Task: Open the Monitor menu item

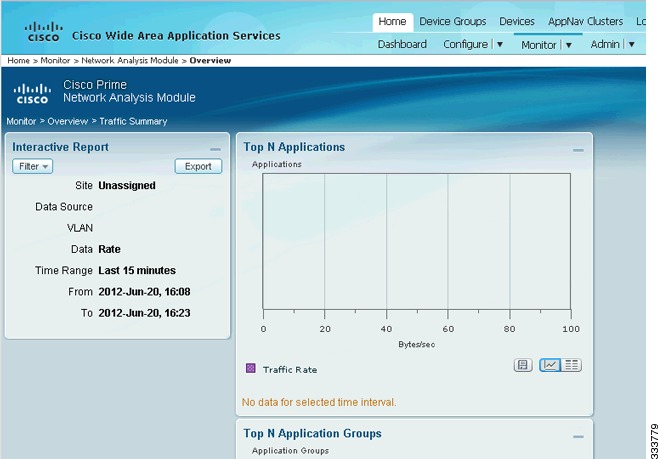Action: [539, 45]
